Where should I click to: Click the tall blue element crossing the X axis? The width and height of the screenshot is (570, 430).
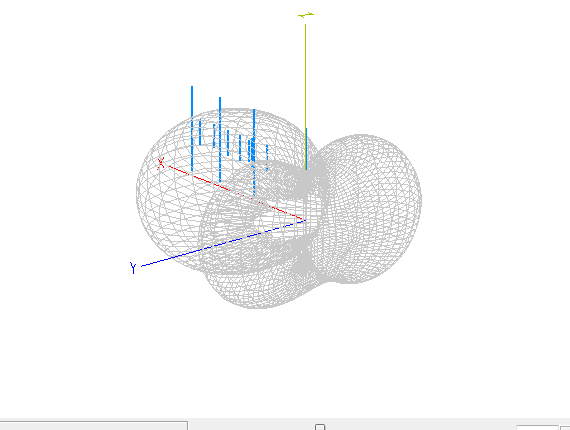point(254,152)
